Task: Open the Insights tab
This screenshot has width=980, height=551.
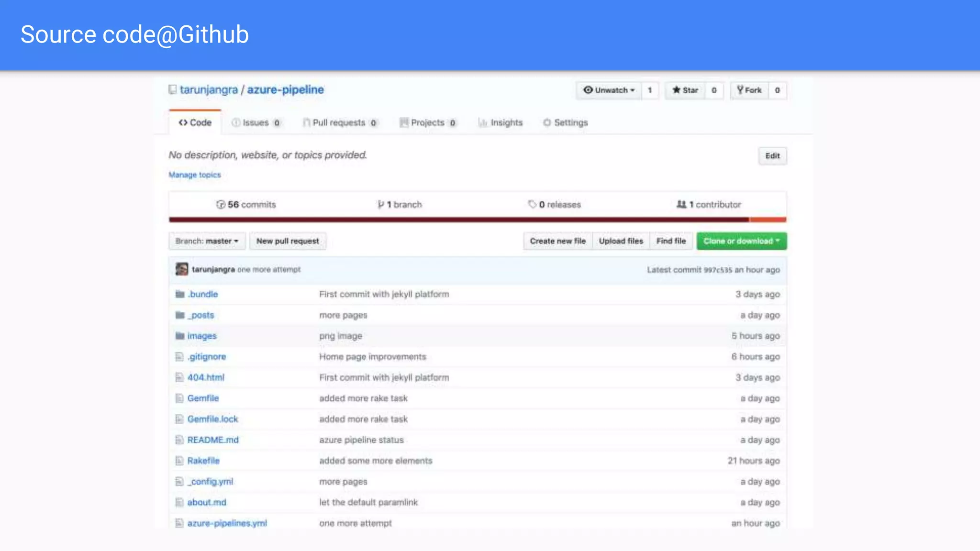Action: pos(501,122)
